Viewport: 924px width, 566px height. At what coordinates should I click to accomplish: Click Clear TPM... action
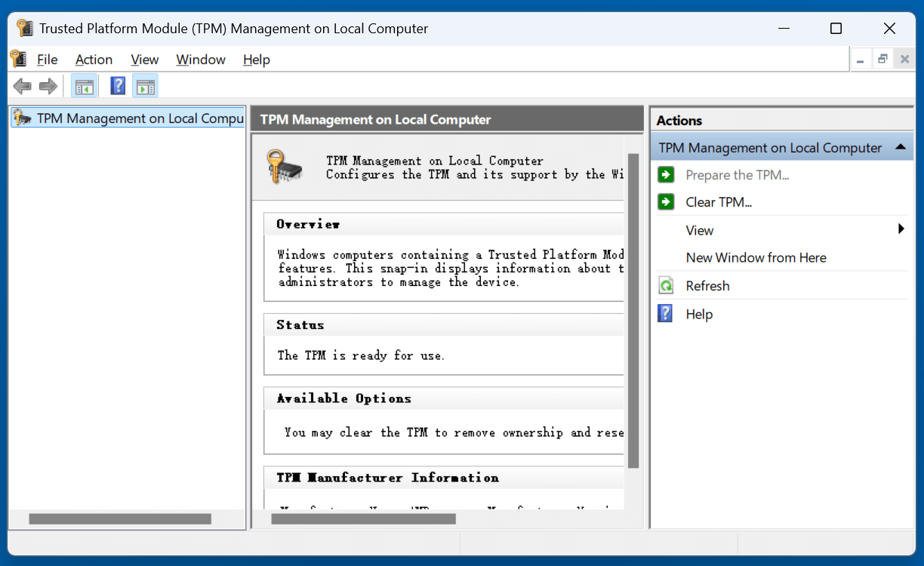[x=719, y=202]
